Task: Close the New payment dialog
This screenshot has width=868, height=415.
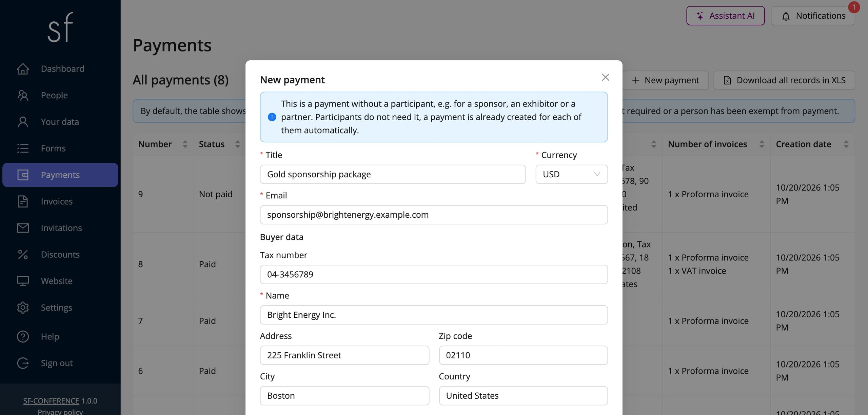Action: [605, 77]
